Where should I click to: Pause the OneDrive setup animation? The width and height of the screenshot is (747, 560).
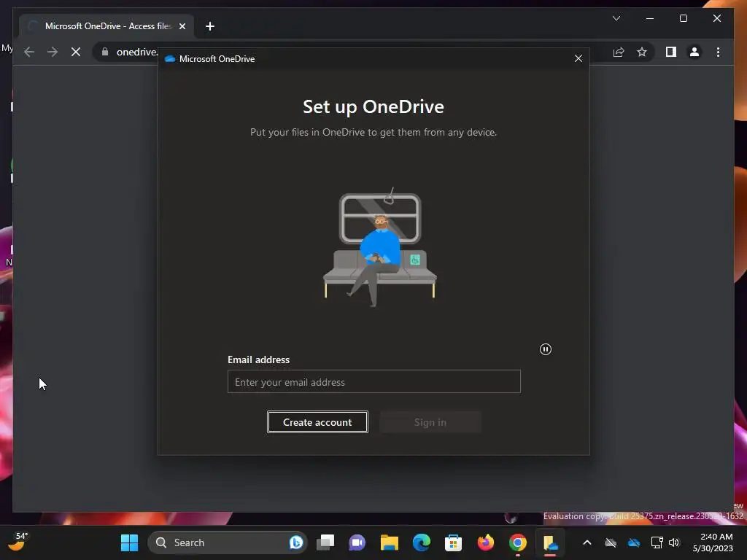pos(546,349)
